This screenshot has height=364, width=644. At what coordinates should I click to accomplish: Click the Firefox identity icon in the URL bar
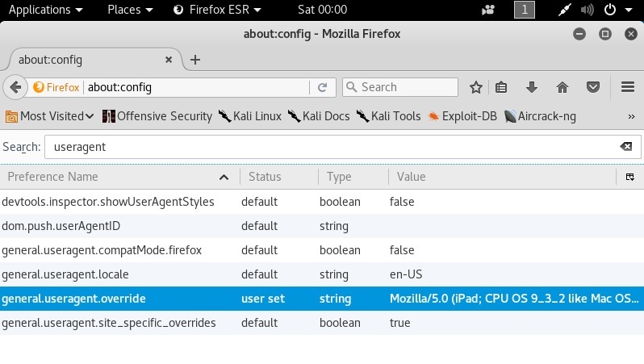[56, 87]
